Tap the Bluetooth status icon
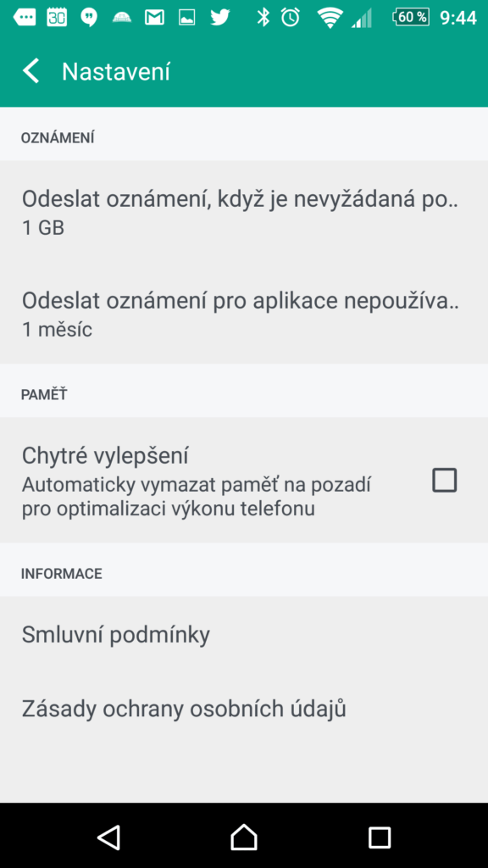488x868 pixels. pyautogui.click(x=263, y=18)
